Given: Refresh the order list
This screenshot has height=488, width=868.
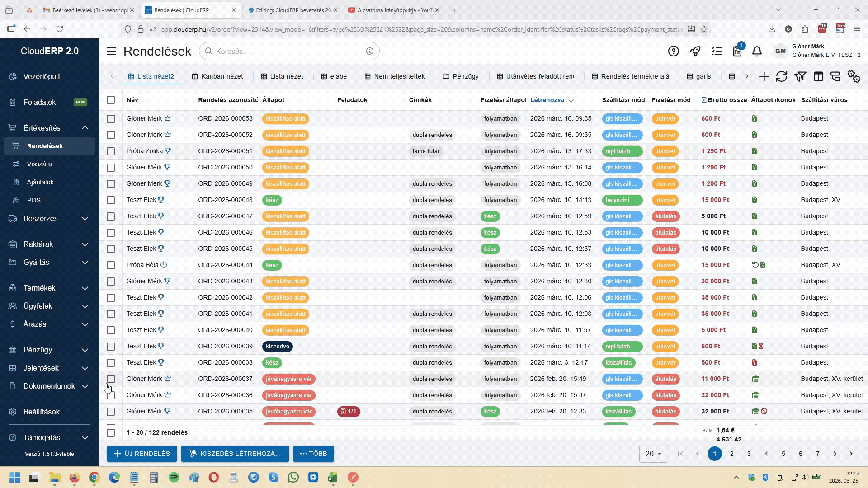Looking at the screenshot, I should [x=782, y=76].
